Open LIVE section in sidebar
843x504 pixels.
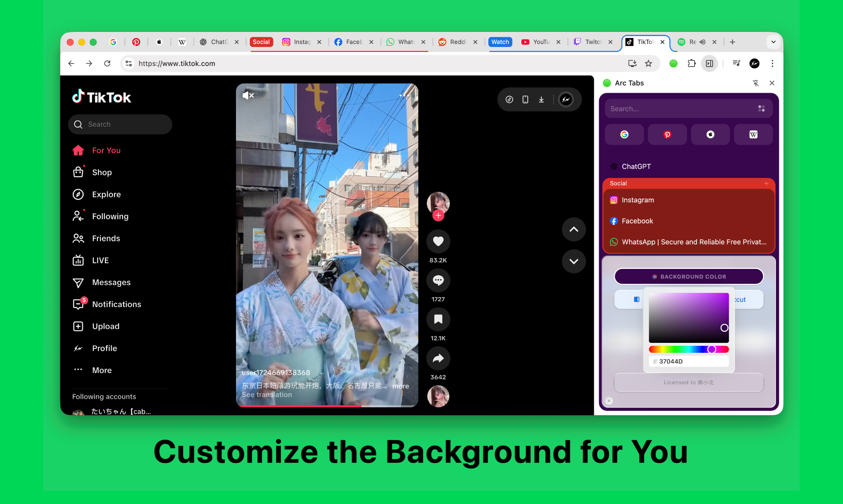click(100, 260)
